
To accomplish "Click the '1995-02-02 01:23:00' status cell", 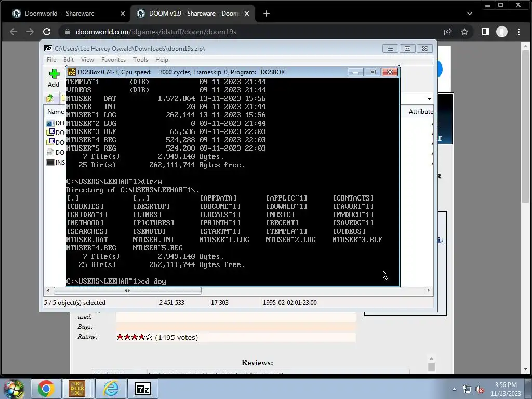I will point(290,303).
